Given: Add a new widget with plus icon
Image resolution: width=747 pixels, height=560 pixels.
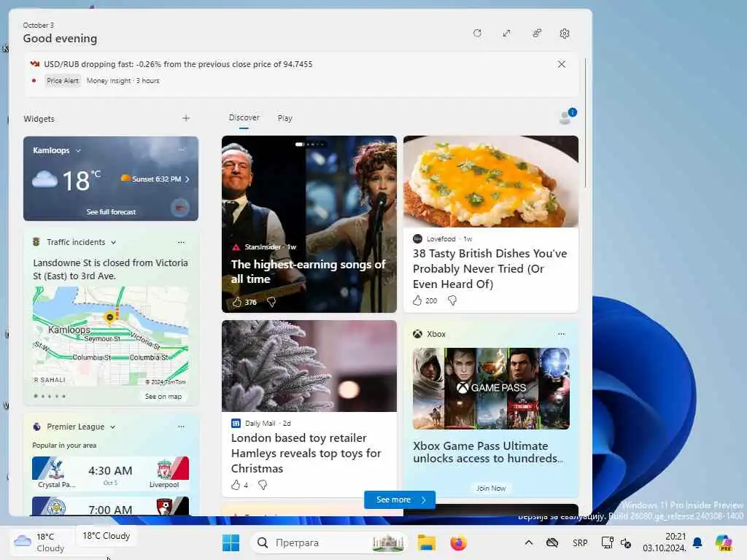Looking at the screenshot, I should click(x=186, y=118).
